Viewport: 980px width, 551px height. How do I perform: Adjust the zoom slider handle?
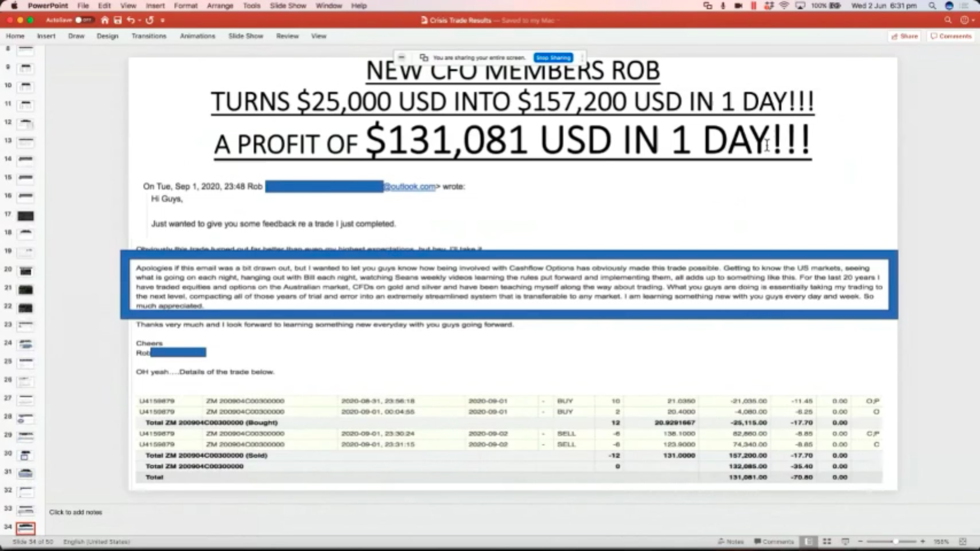(895, 541)
